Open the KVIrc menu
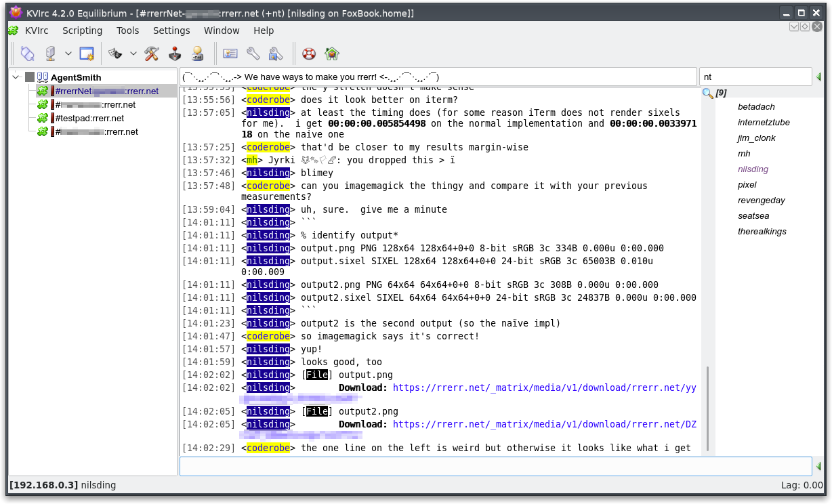The width and height of the screenshot is (832, 504). [36, 30]
